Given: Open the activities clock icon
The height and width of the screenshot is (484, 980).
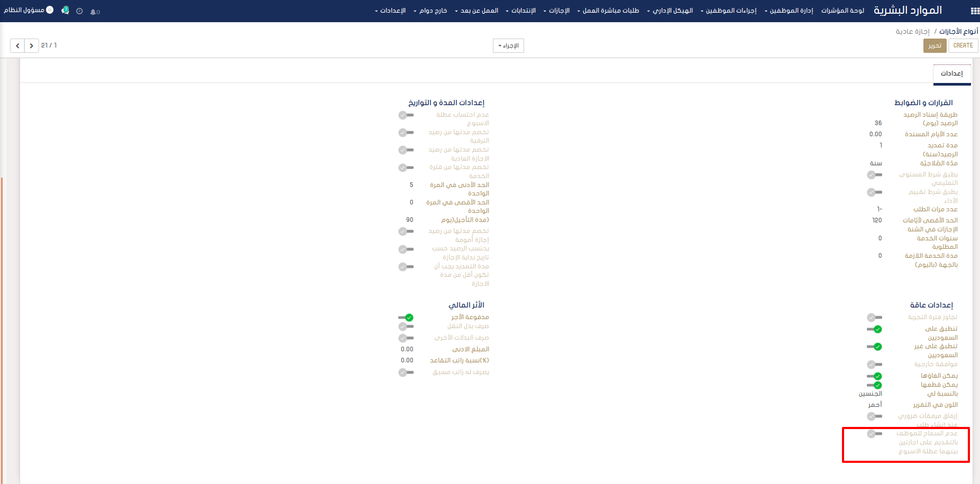Looking at the screenshot, I should [79, 11].
